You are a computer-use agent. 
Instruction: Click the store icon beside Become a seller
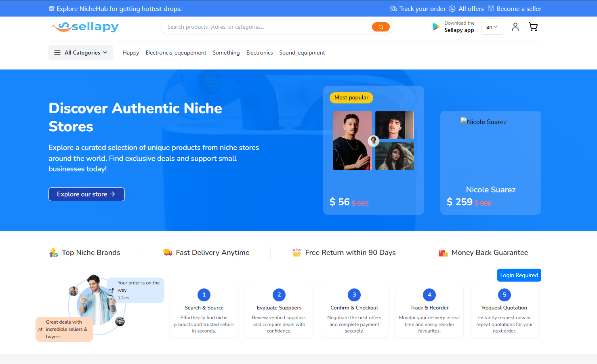pos(491,8)
